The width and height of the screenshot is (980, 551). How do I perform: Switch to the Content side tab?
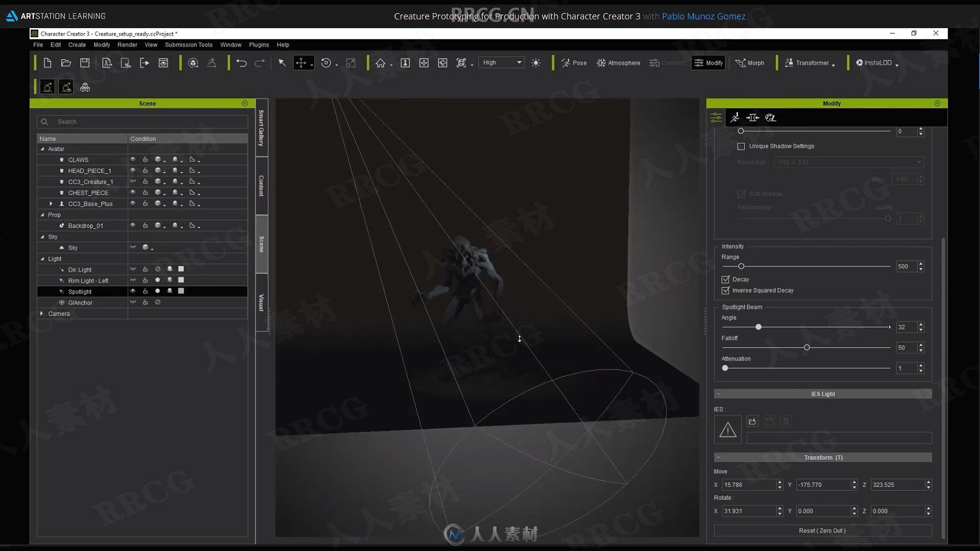(261, 186)
